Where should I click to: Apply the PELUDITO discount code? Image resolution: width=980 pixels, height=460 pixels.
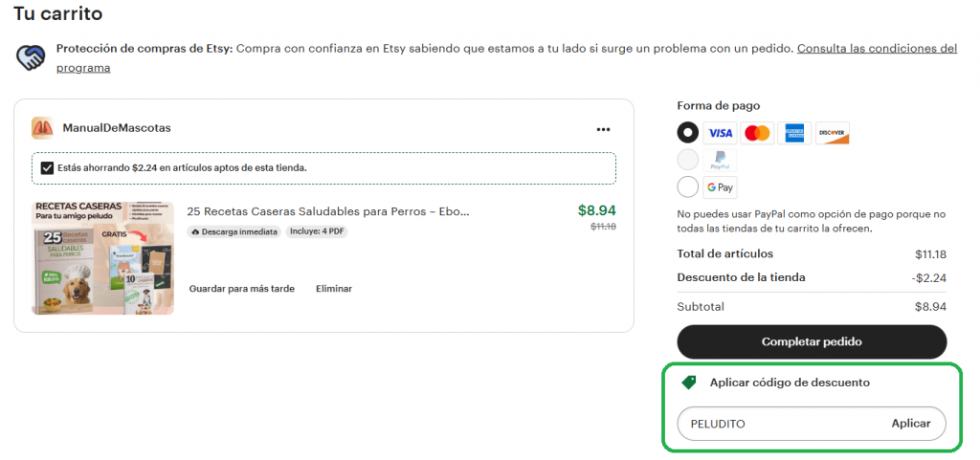pos(911,424)
